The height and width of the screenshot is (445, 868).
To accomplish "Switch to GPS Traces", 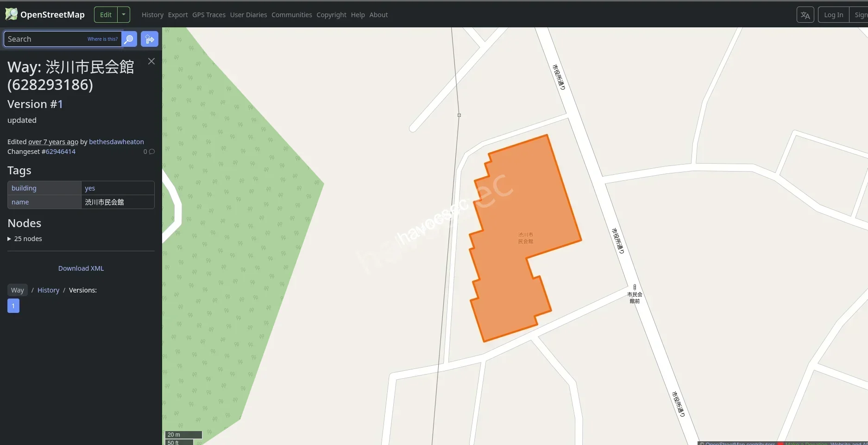I will (x=208, y=14).
